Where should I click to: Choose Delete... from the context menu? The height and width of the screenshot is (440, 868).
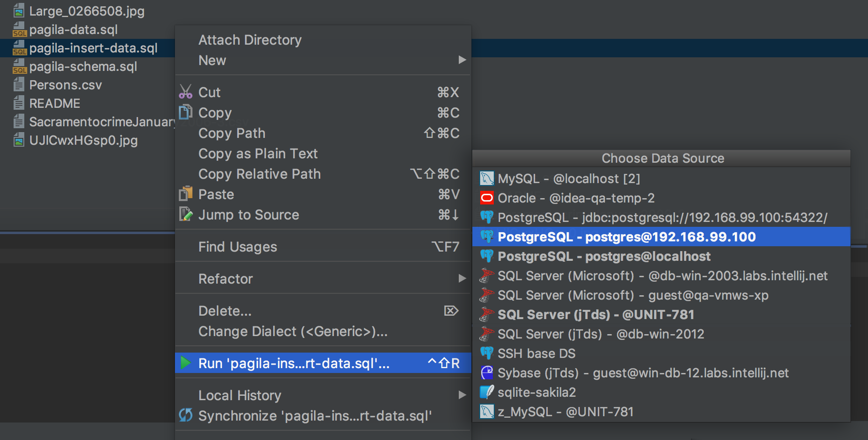tap(323, 311)
